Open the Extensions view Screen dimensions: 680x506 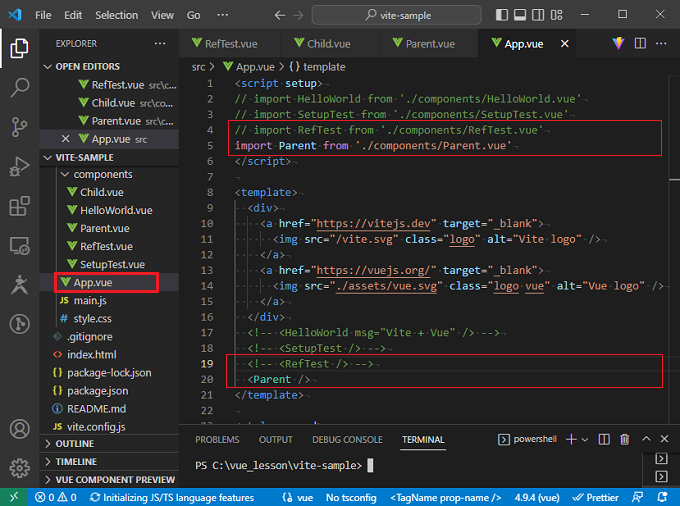[x=19, y=206]
